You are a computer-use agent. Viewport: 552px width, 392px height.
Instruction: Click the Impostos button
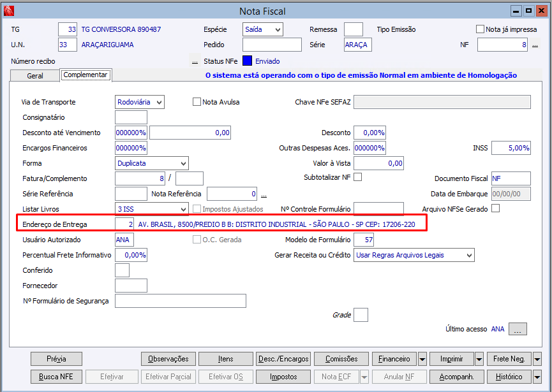(283, 377)
